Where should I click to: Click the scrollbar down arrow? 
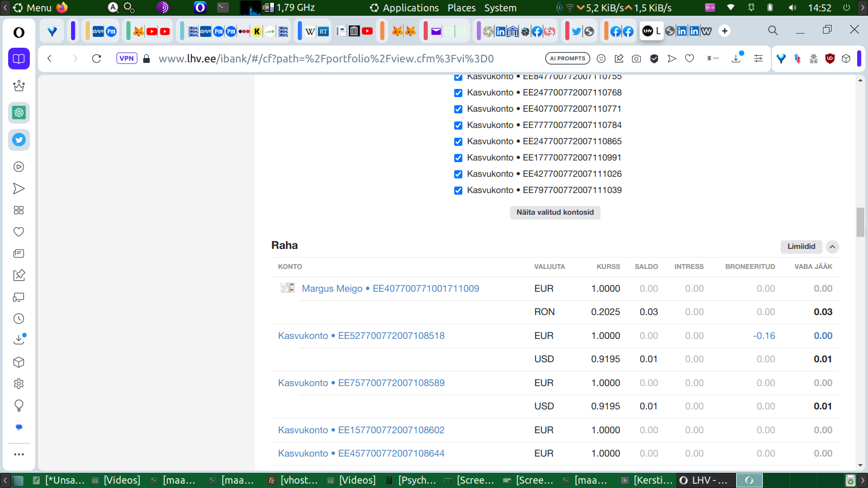(x=860, y=465)
